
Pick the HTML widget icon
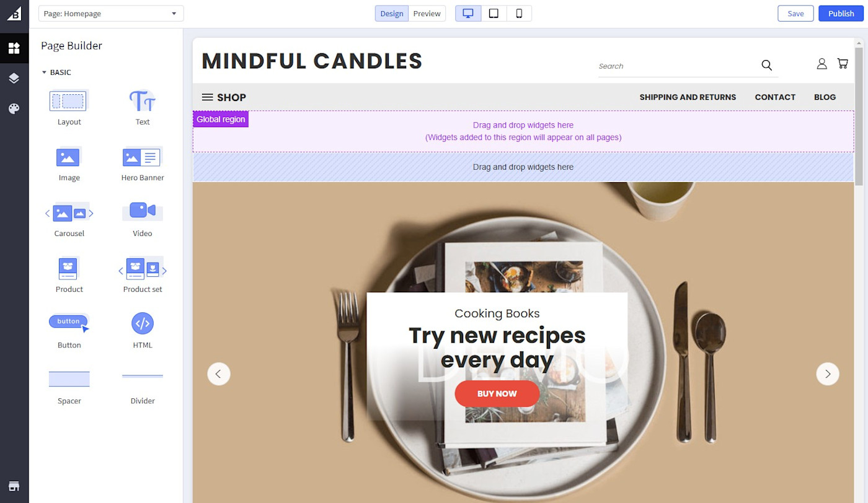coord(143,323)
